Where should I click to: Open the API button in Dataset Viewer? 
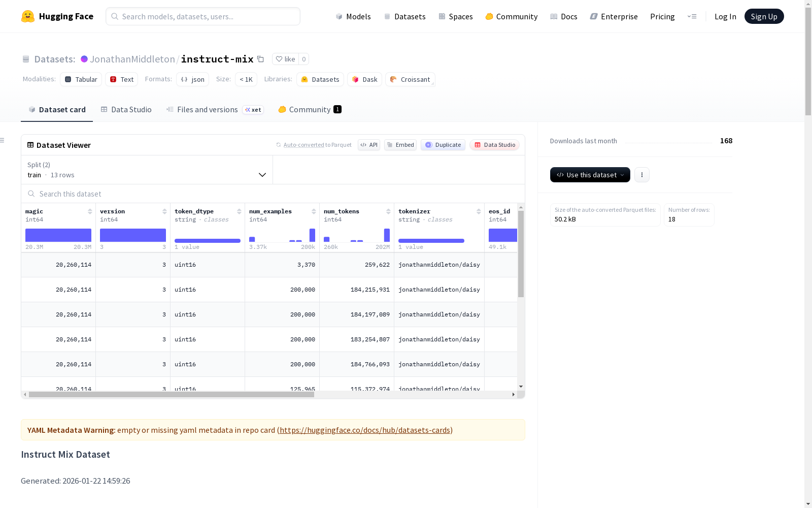click(369, 145)
